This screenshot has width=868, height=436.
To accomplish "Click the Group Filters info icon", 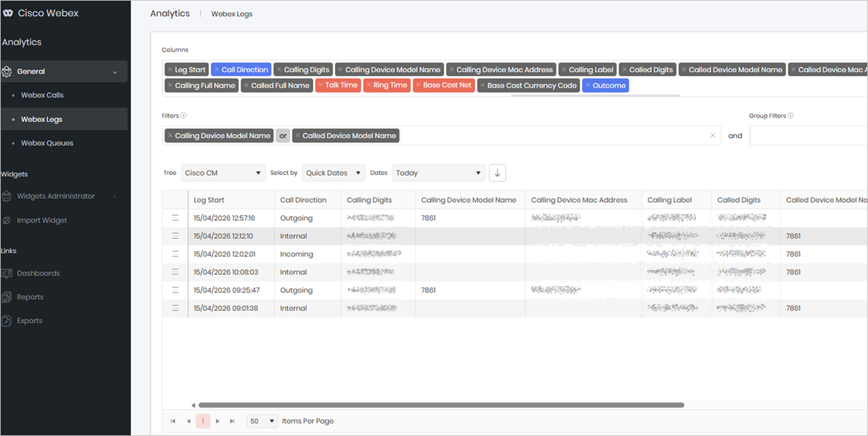I will (791, 116).
